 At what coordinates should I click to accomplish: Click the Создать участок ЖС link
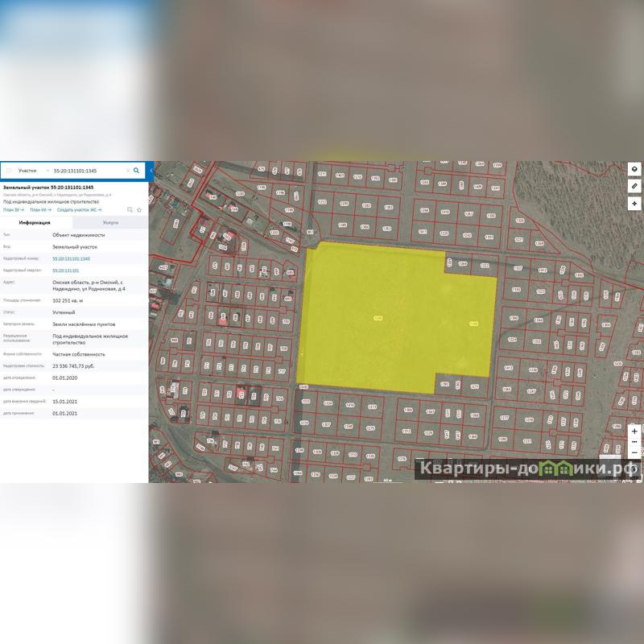tap(78, 209)
